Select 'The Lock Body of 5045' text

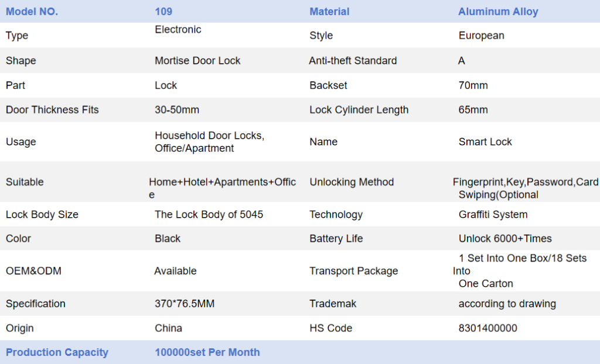click(x=209, y=214)
